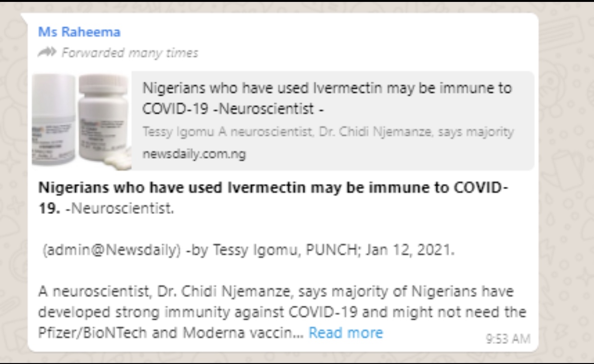The width and height of the screenshot is (594, 364).
Task: Click the gray preview description starting "Tessy Igomu"
Action: pyautogui.click(x=328, y=132)
